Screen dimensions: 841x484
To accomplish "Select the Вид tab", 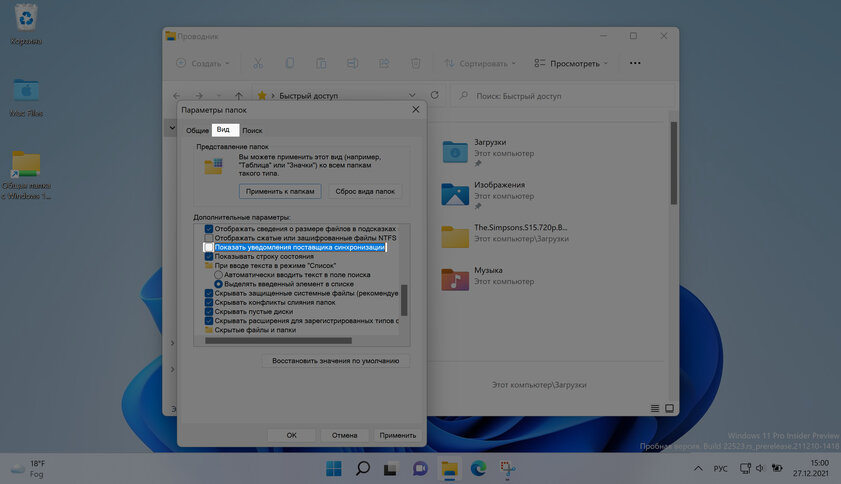I will point(224,130).
